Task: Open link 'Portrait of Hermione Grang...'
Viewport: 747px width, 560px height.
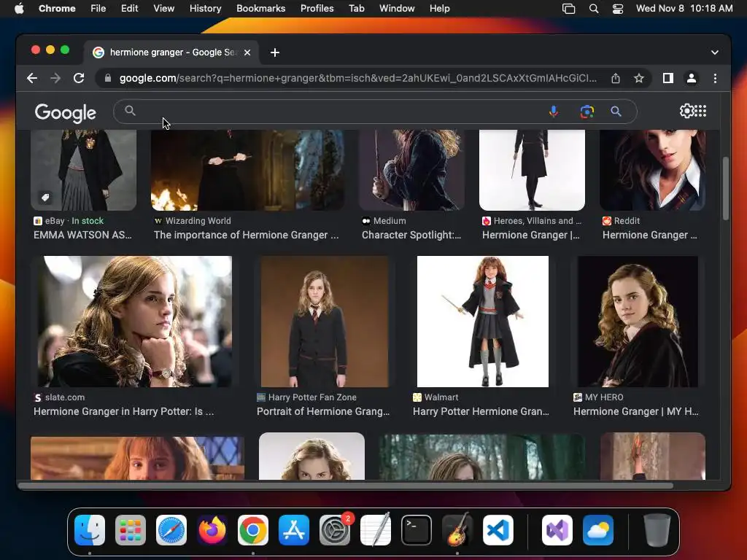Action: (323, 411)
